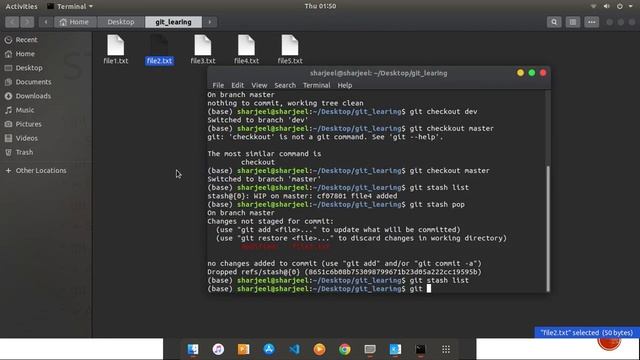Viewport: 640px width, 360px height.
Task: Click the Thu 01:50 clock
Action: click(320, 6)
